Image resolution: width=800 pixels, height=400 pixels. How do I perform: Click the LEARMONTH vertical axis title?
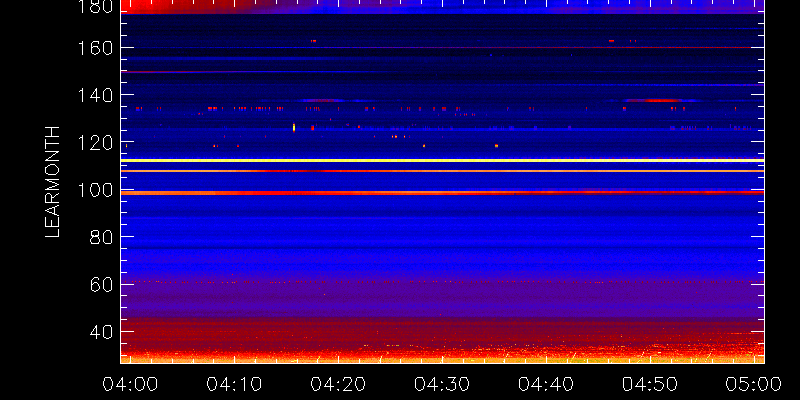53,182
